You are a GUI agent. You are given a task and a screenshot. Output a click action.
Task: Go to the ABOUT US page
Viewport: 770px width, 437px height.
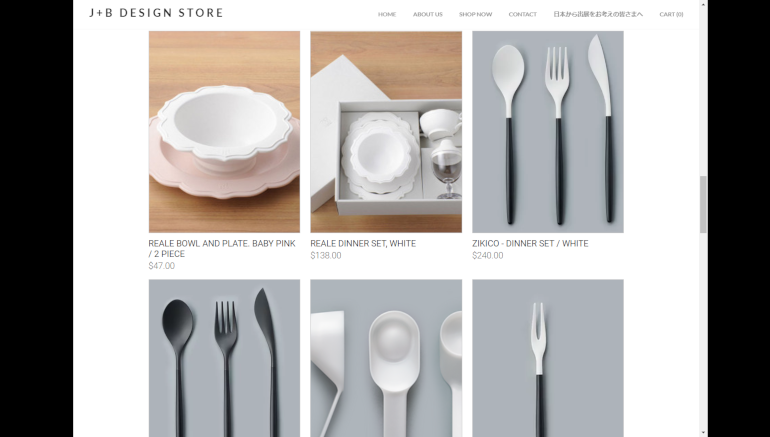428,14
